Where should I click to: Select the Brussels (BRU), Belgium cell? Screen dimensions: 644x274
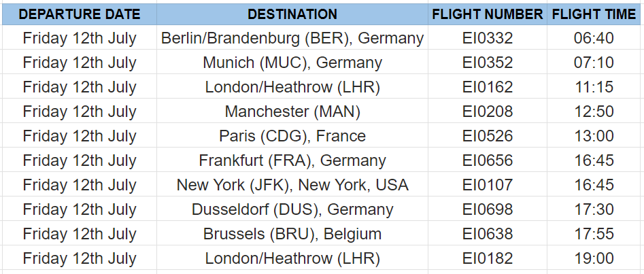pyautogui.click(x=292, y=233)
